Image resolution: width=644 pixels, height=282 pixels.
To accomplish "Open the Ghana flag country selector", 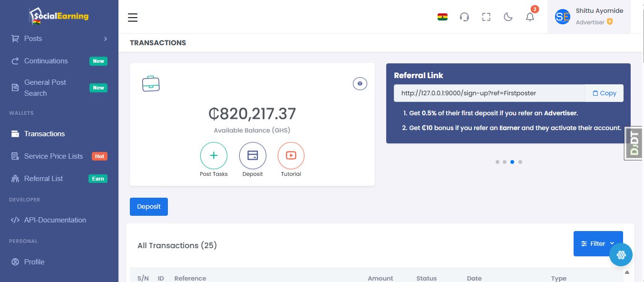I will click(x=442, y=17).
